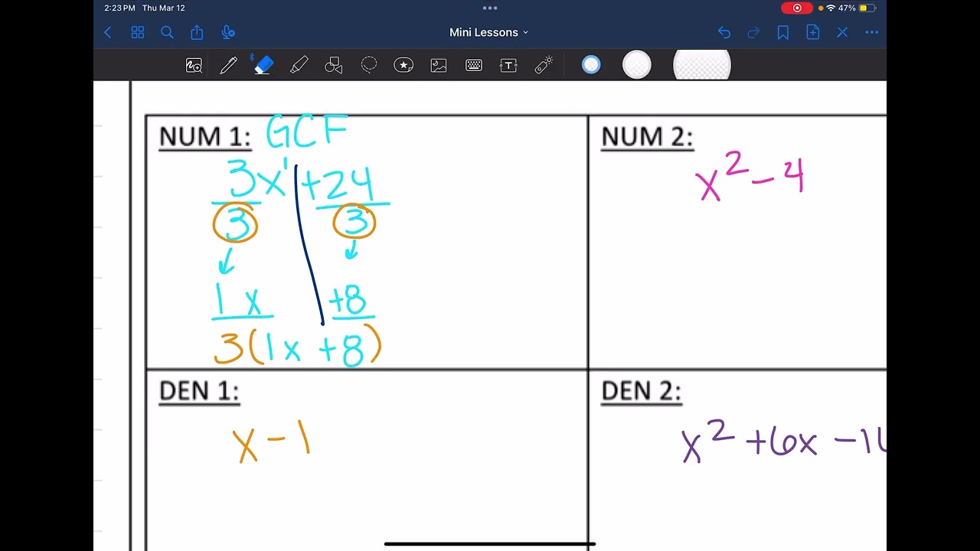
Task: Select the zoom window tool
Action: click(x=194, y=66)
